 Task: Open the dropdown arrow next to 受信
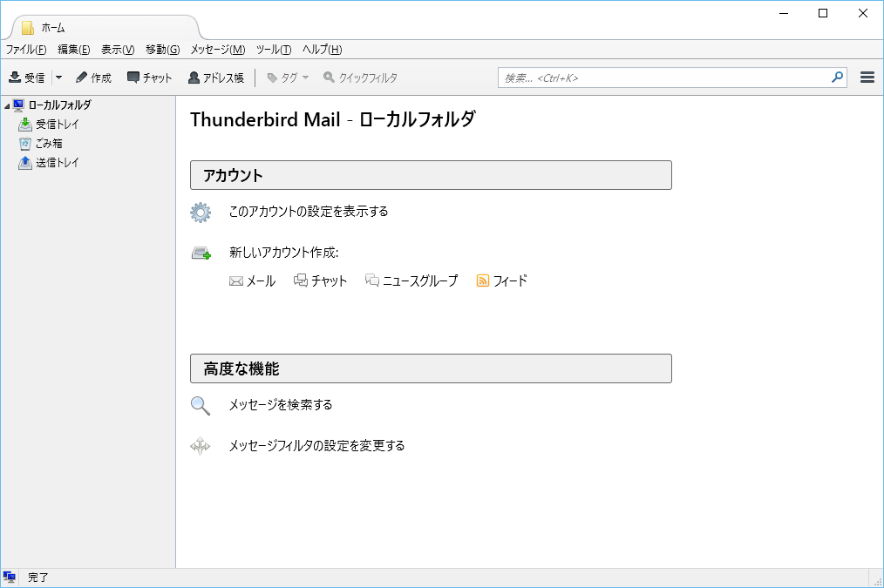pos(58,78)
